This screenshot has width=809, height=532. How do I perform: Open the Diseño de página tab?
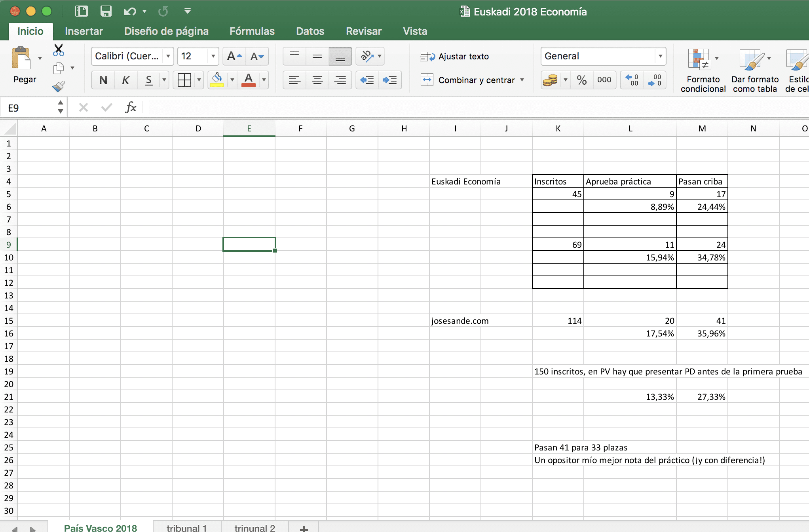point(166,31)
